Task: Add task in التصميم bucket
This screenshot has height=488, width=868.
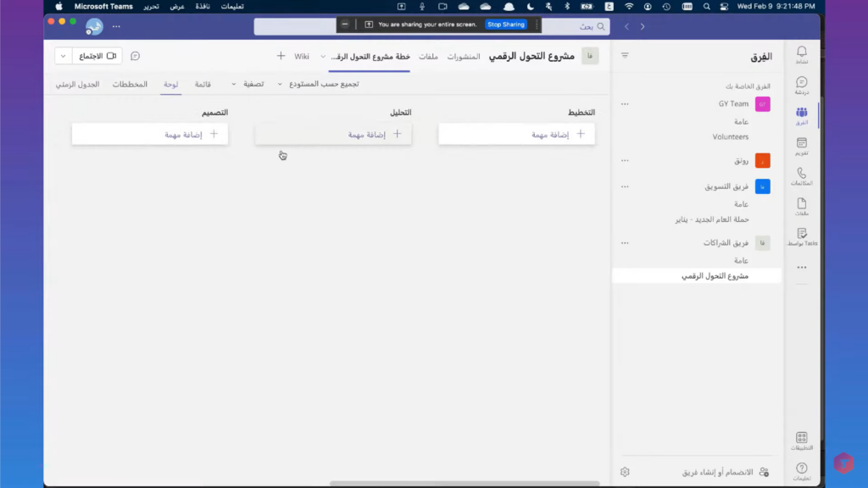Action: [x=150, y=135]
